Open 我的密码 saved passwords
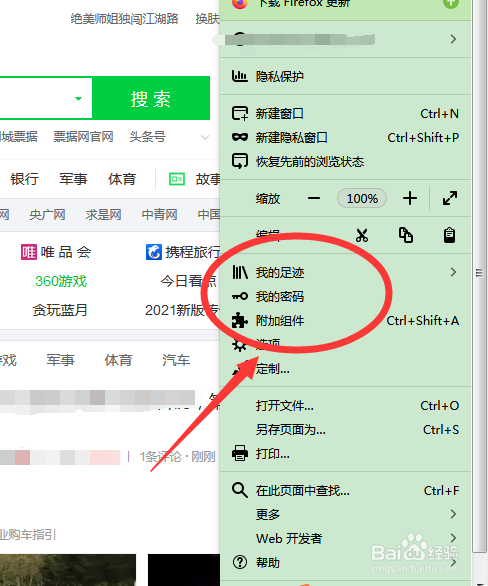 click(345, 296)
